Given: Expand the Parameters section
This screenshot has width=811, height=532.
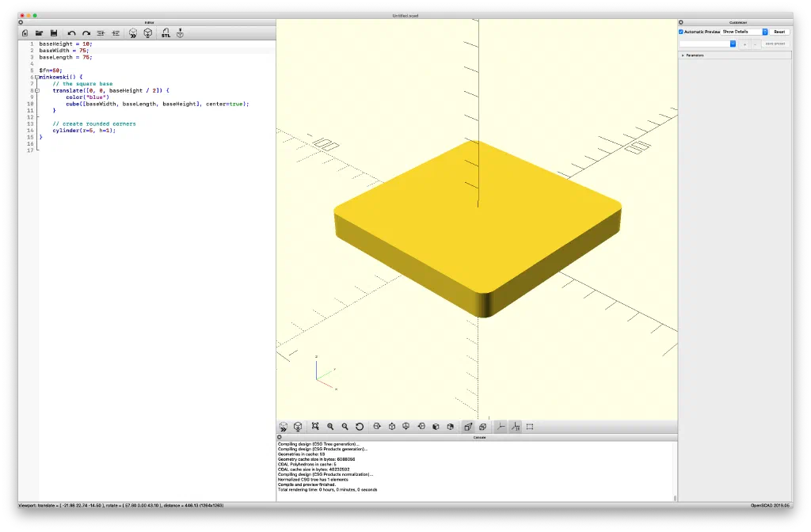Looking at the screenshot, I should click(x=683, y=55).
